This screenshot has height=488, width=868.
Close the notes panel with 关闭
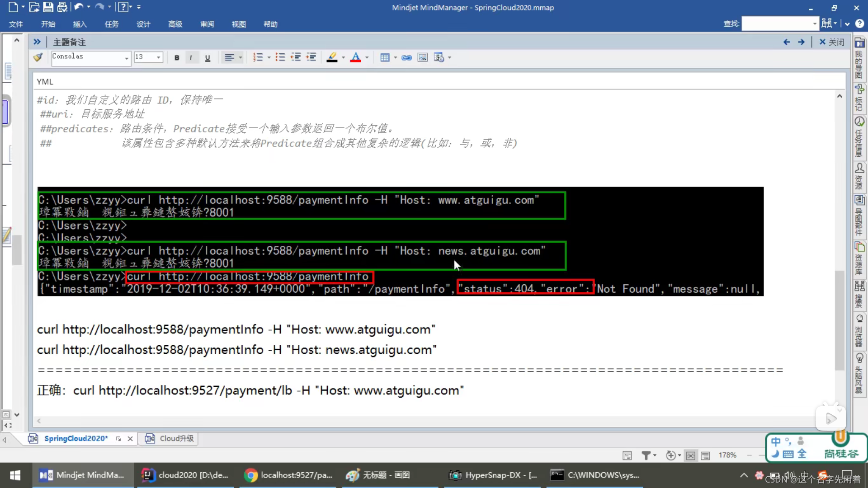(x=832, y=42)
